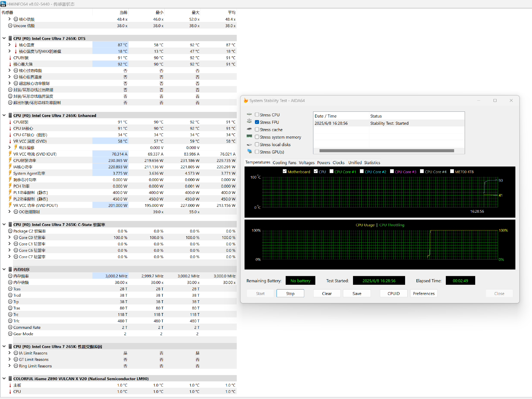Expand the IA Limit Reasons row

tap(9, 353)
